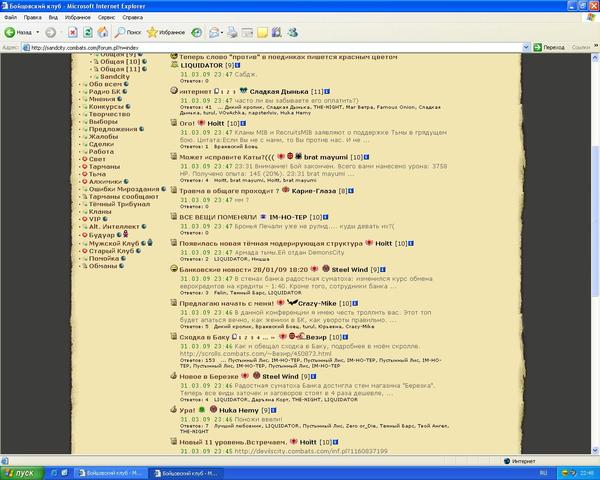Click the vertical scrollbar down arrow
The image size is (600, 480).
595,450
